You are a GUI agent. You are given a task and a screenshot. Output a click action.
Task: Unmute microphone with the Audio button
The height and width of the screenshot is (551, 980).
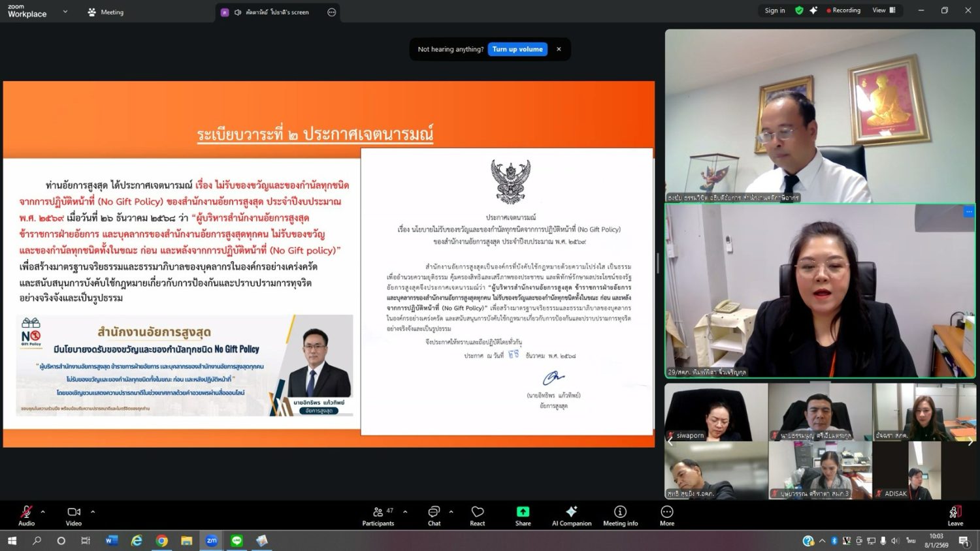[x=26, y=514]
